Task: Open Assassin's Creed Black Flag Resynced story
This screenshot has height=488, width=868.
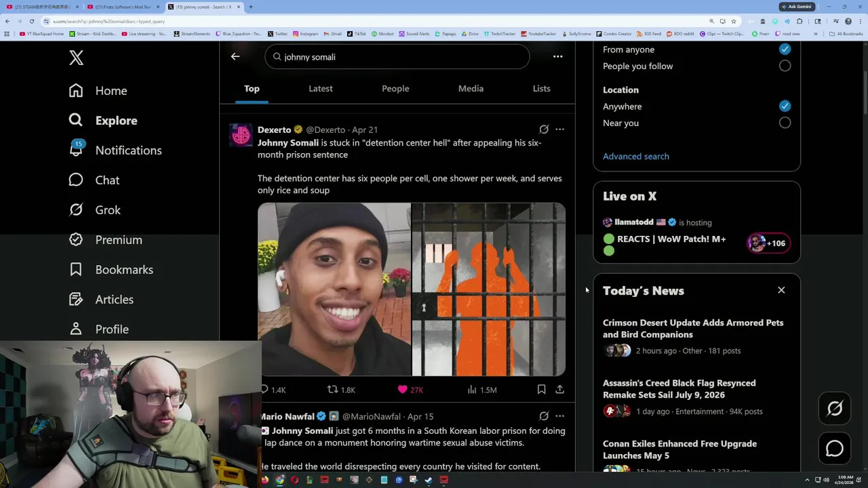Action: click(x=679, y=389)
